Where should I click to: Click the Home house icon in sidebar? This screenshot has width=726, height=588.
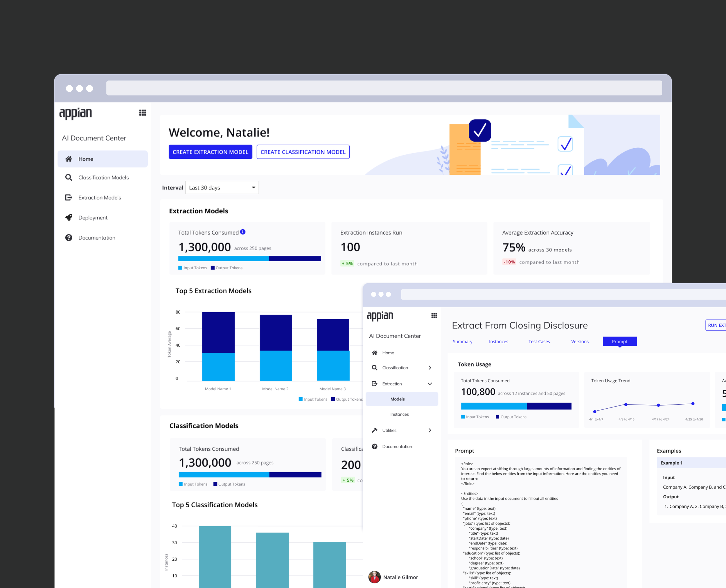[x=69, y=159]
